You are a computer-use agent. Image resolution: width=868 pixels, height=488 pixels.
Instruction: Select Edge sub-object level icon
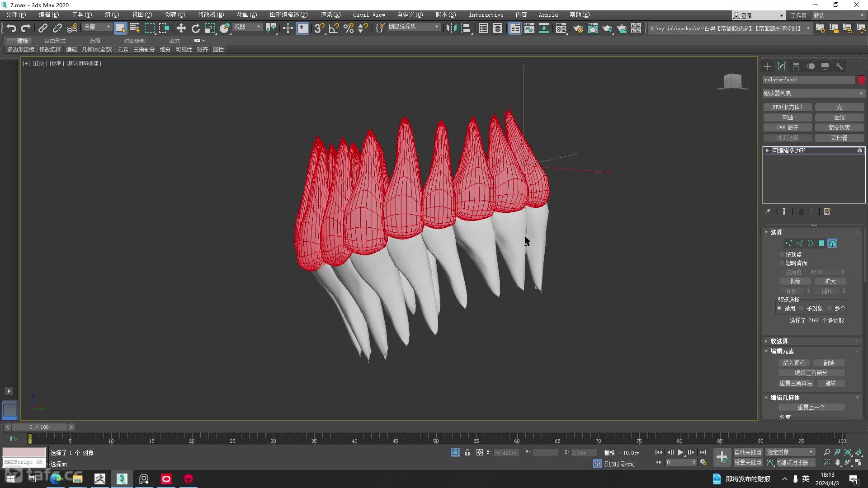(800, 243)
